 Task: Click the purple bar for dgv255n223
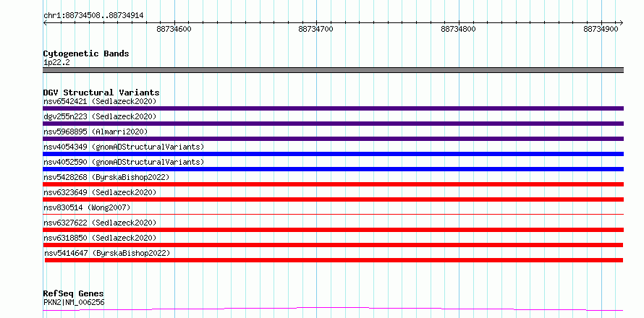[333, 124]
